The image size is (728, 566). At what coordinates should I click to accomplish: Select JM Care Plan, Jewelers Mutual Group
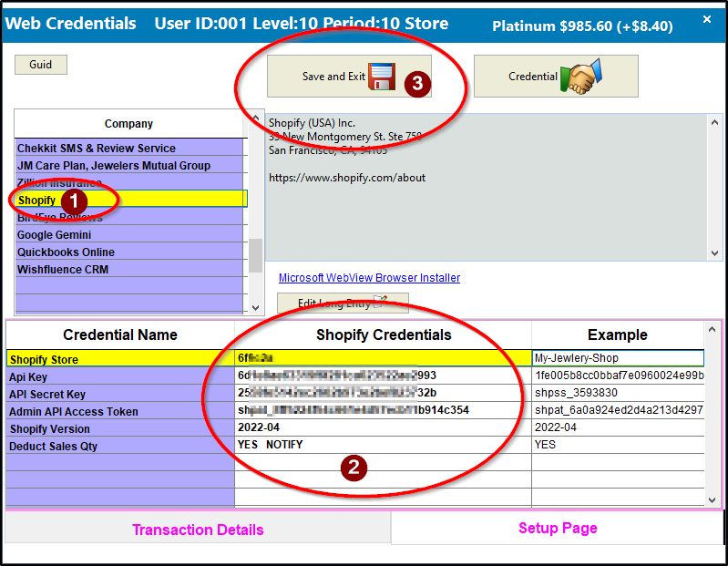coord(129,165)
